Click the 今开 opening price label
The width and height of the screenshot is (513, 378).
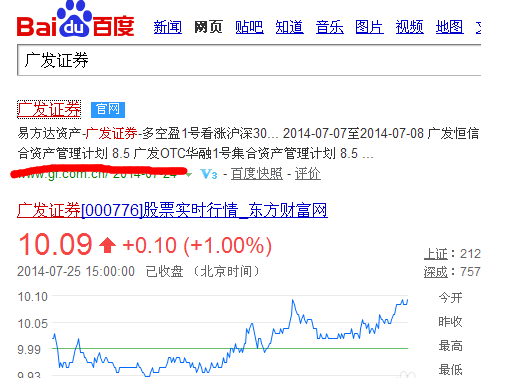(450, 297)
